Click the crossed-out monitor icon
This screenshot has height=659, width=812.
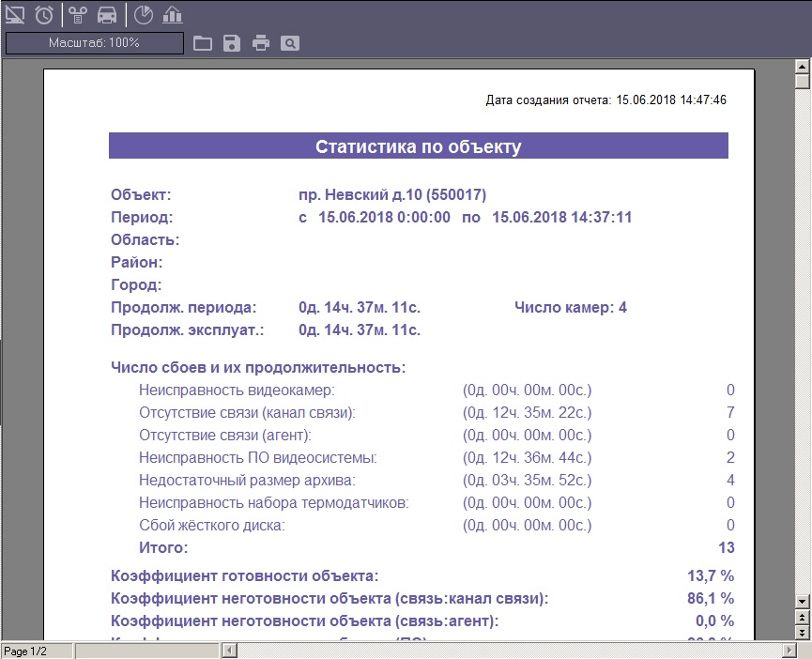pos(15,14)
